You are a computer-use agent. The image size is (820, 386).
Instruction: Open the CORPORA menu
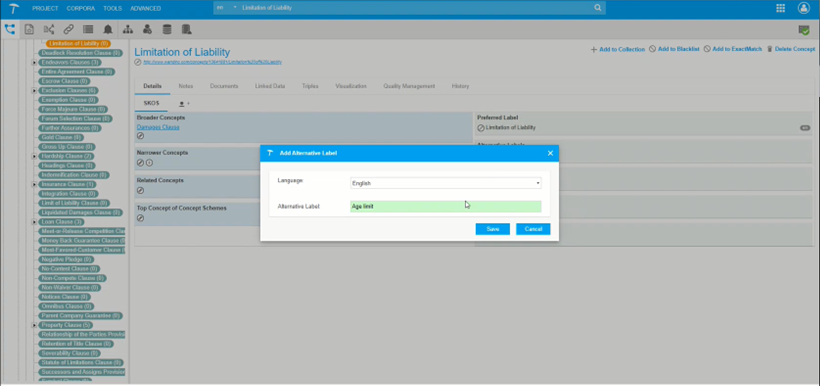(81, 8)
